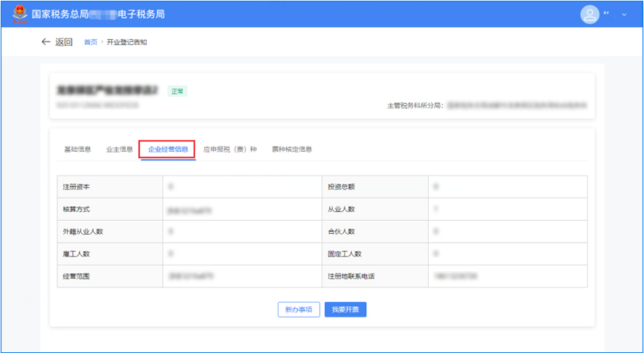Switch to the 基础信息 tab
The width and height of the screenshot is (644, 353).
pos(77,149)
